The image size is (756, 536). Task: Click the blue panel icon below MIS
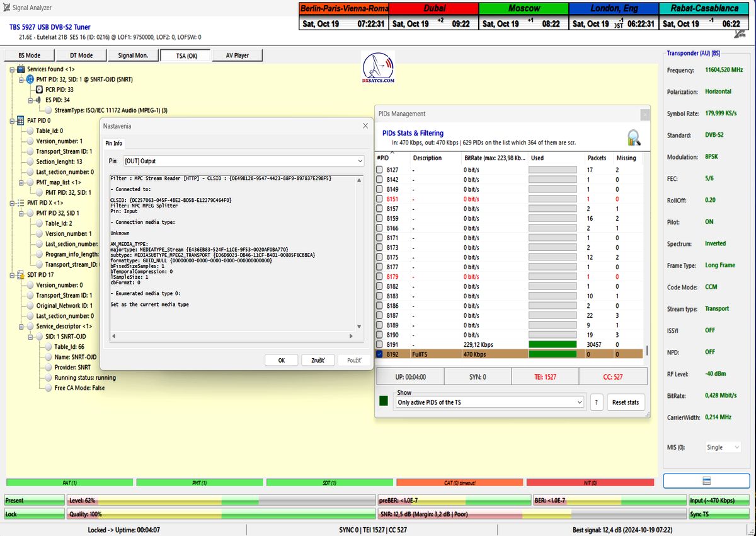(706, 481)
